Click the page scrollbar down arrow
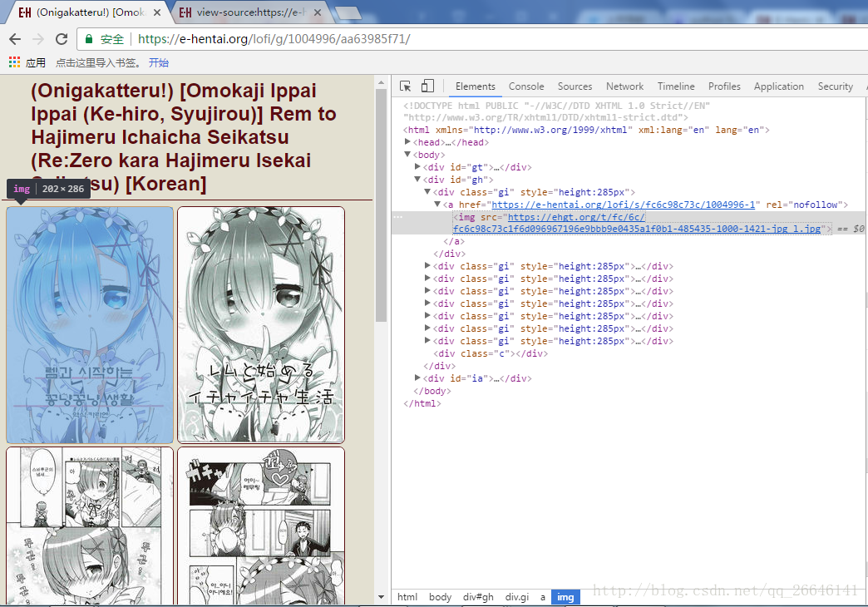Screen dimensions: 868x607 click(381, 597)
